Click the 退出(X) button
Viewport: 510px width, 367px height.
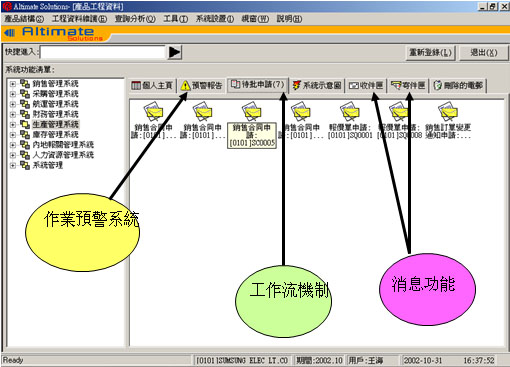pyautogui.click(x=484, y=53)
